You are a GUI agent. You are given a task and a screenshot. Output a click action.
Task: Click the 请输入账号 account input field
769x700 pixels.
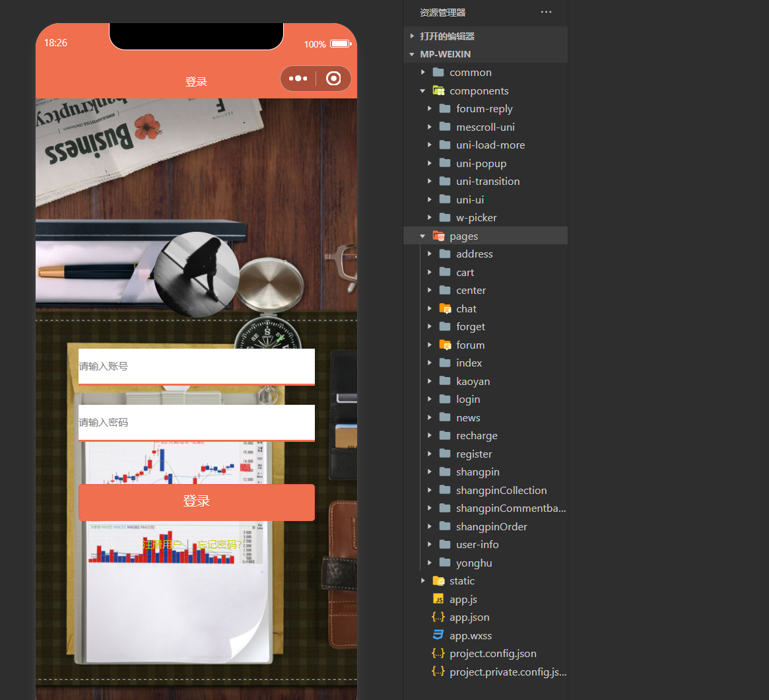pos(196,366)
